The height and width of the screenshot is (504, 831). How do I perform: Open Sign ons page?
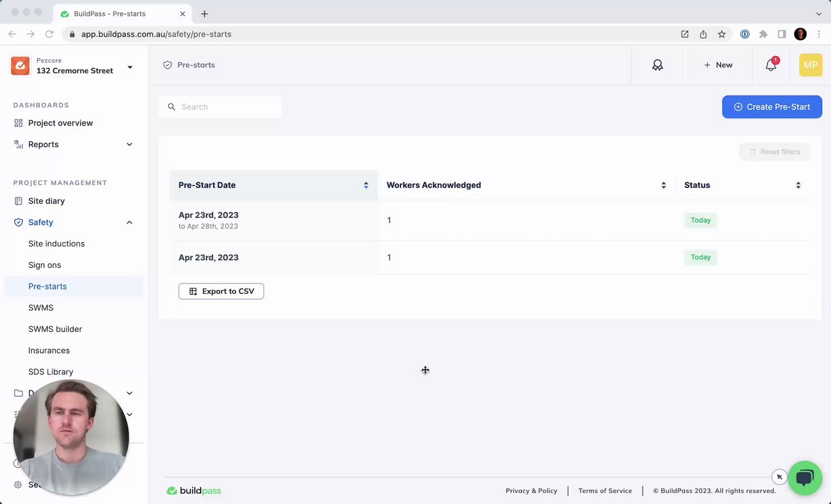pyautogui.click(x=45, y=265)
